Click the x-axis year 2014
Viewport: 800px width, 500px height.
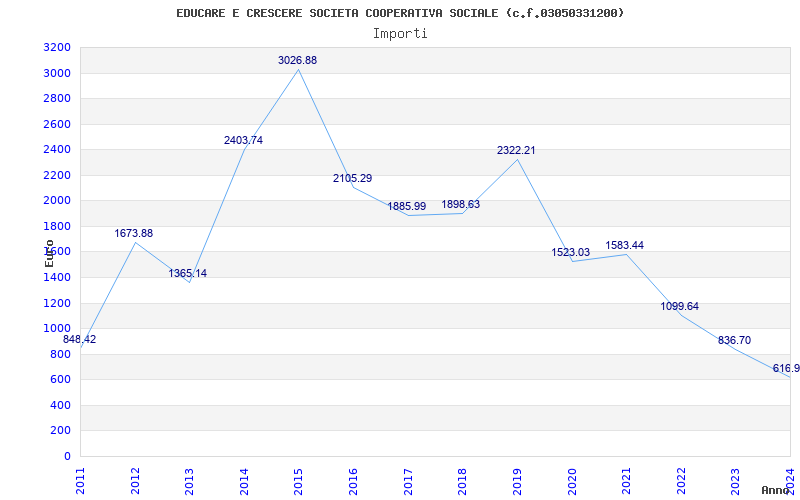(x=244, y=481)
